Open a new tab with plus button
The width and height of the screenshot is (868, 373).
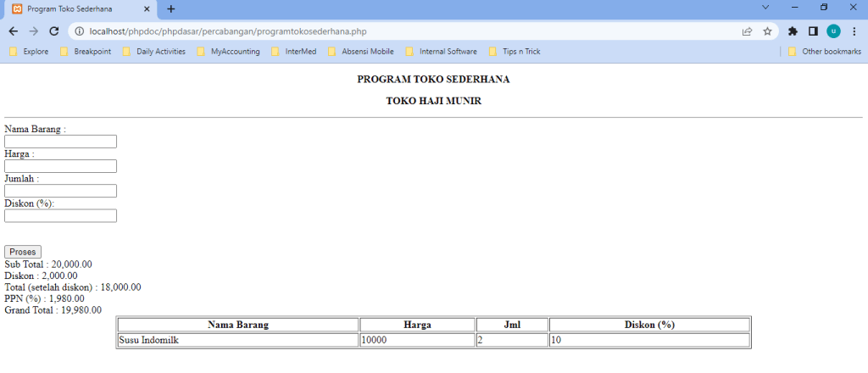tap(171, 8)
